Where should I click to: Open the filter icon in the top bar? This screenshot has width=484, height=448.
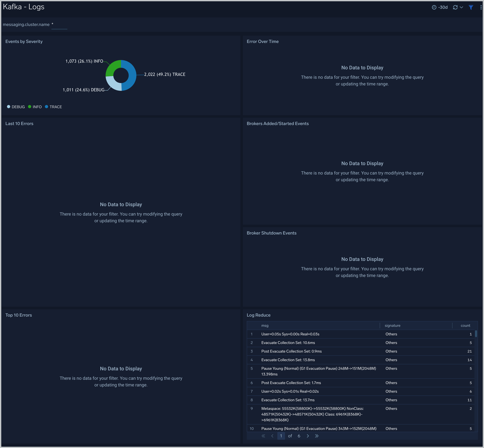tap(471, 7)
